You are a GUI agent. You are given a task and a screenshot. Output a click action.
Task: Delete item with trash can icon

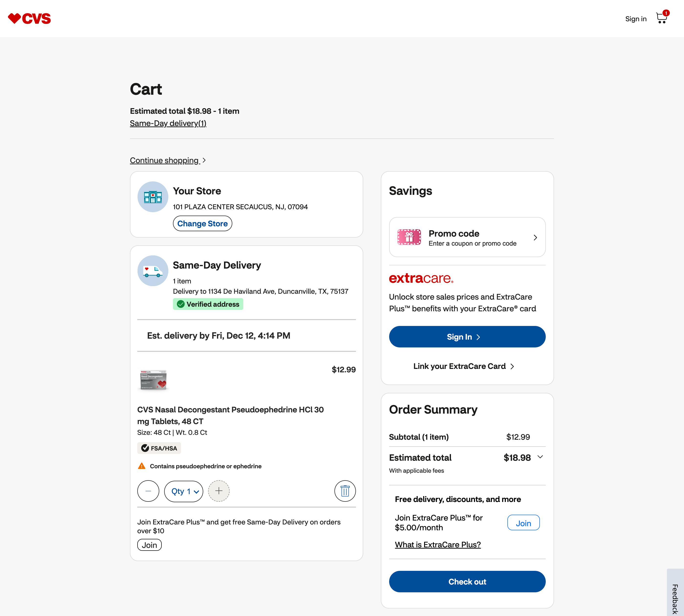click(x=345, y=491)
